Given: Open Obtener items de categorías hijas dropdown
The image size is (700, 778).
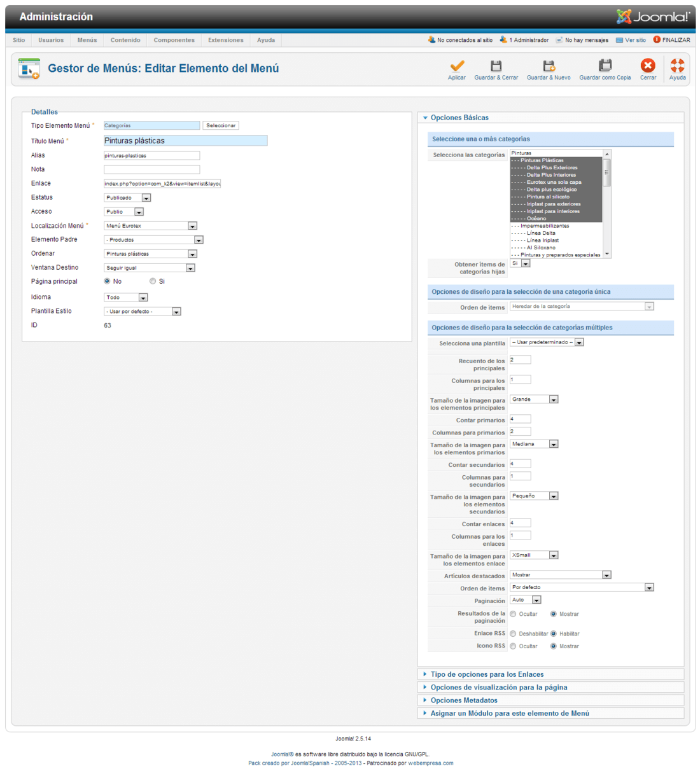Looking at the screenshot, I should [x=520, y=263].
